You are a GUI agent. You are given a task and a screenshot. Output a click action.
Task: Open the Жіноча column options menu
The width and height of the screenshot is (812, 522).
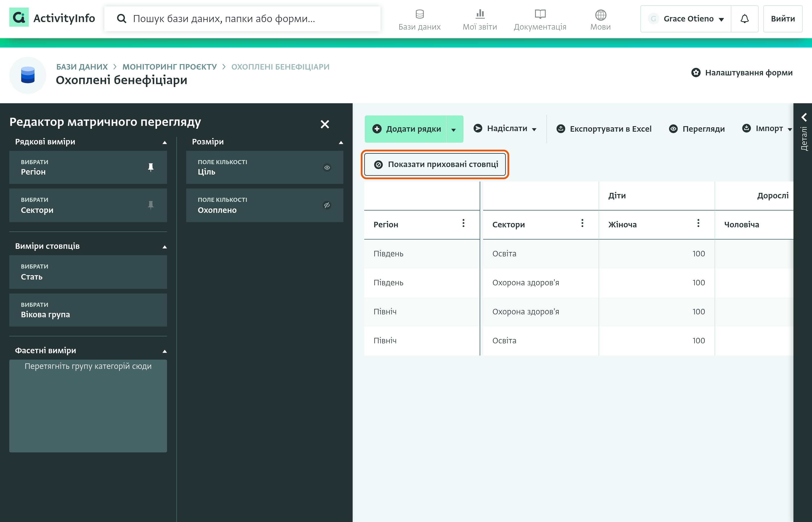tap(699, 223)
